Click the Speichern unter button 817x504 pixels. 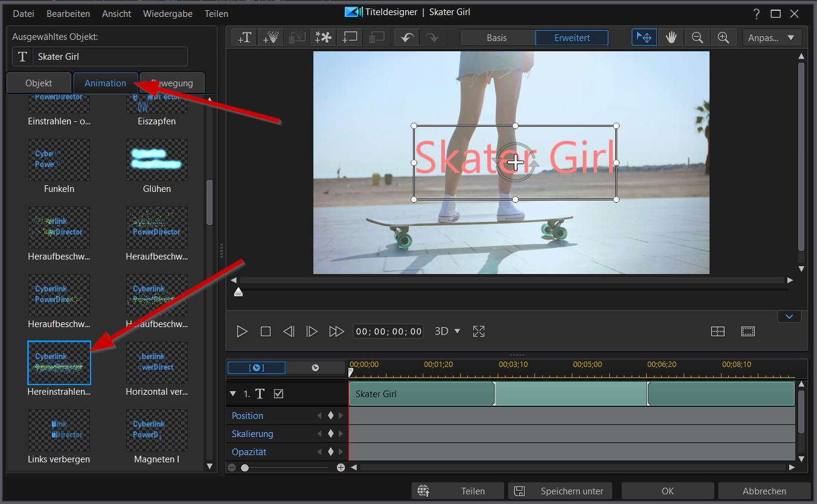(560, 491)
